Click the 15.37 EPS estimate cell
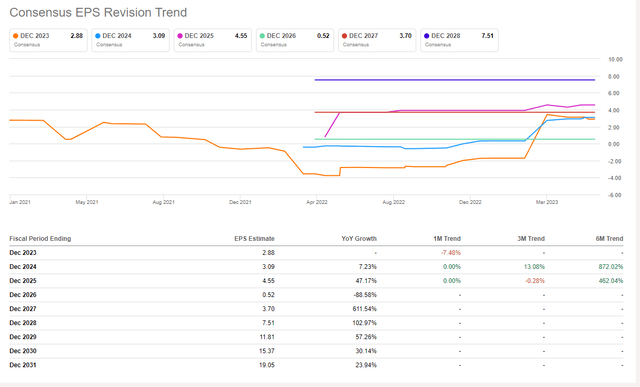This screenshot has width=640, height=387. tap(267, 351)
